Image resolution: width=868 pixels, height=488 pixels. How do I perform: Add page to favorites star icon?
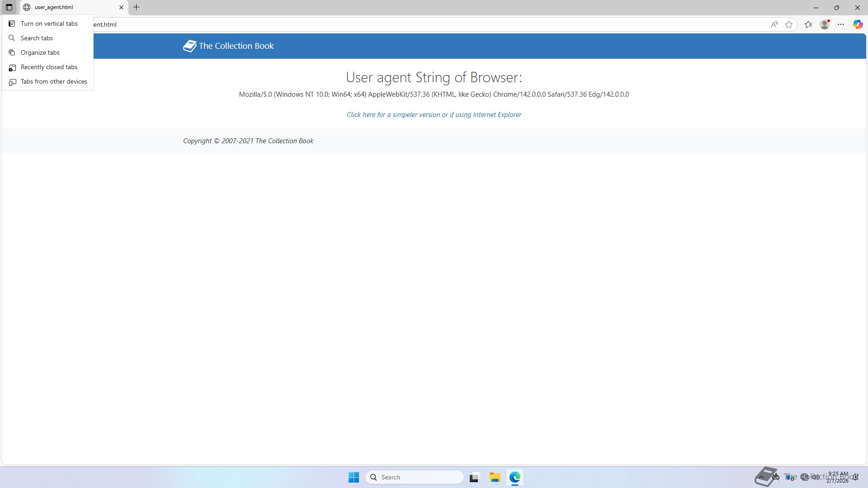coord(789,24)
